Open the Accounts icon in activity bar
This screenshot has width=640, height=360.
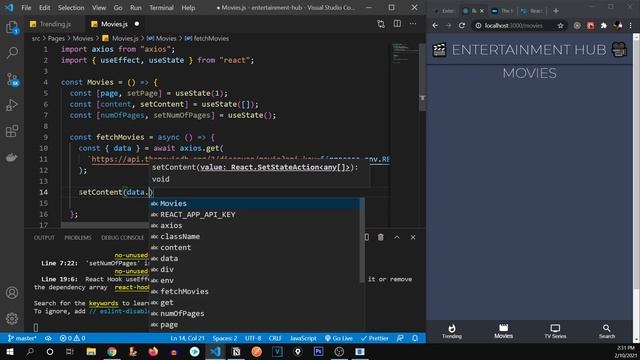(x=12, y=293)
